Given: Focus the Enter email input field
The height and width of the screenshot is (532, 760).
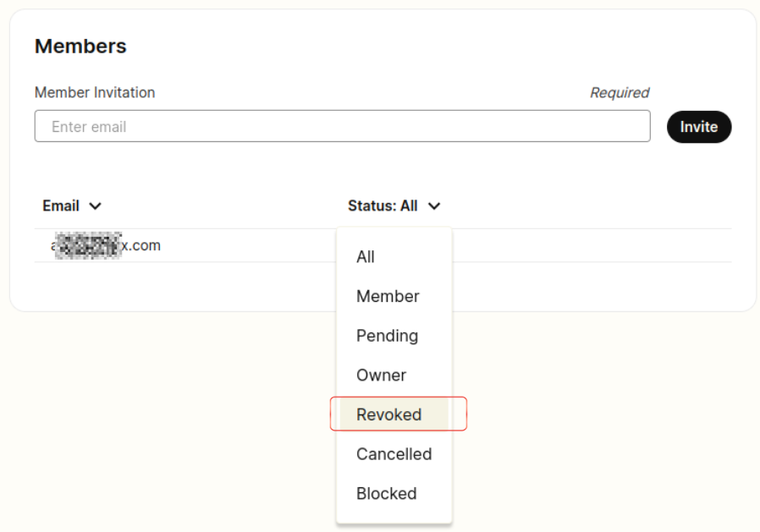Looking at the screenshot, I should 342,127.
